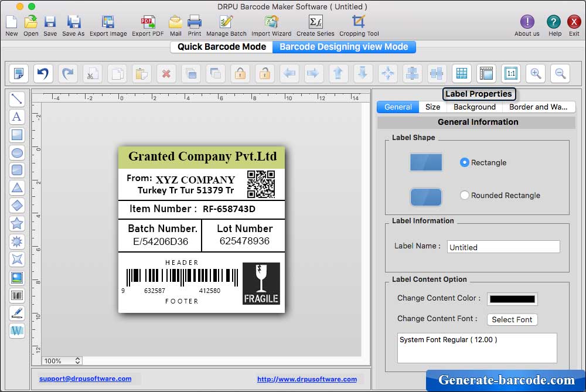Export the label as PDF
Viewport: 586px width, 392px height.
pos(148,25)
